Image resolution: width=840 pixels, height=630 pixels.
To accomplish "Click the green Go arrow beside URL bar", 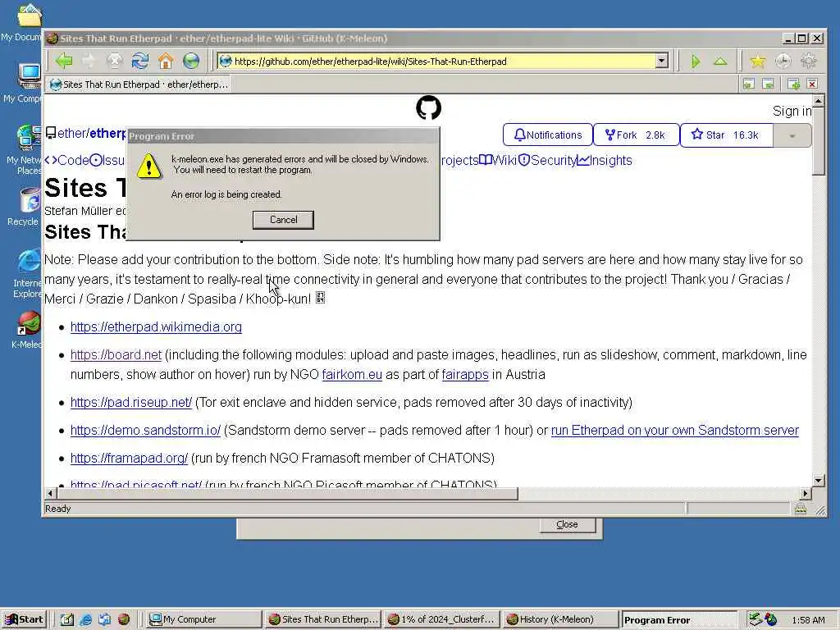I will pyautogui.click(x=696, y=62).
